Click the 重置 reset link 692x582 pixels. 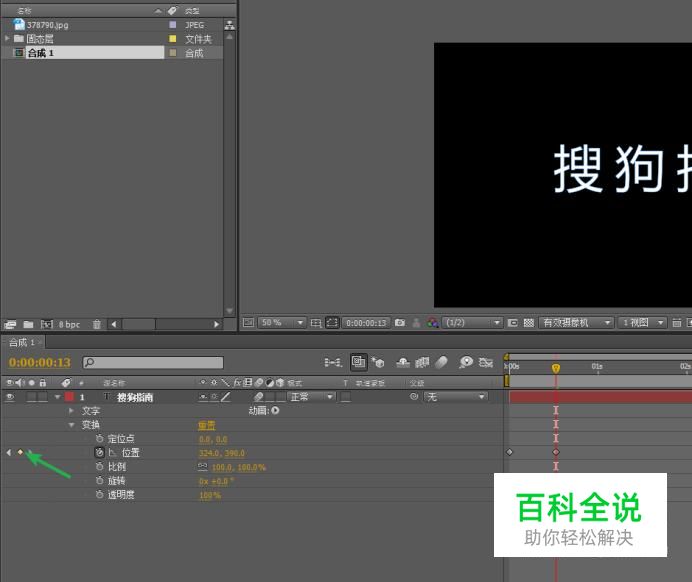point(207,425)
